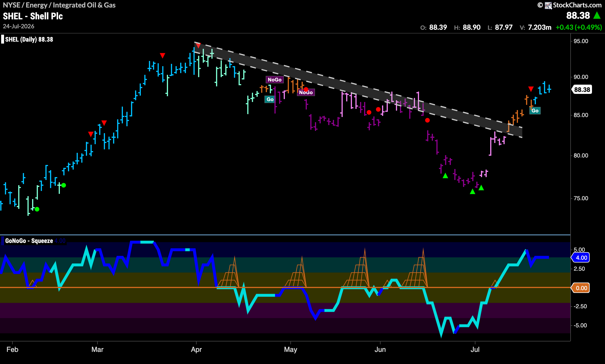Screen dimensions: 605x364
Task: Click the red dot marker in mid June
Action: click(x=427, y=120)
